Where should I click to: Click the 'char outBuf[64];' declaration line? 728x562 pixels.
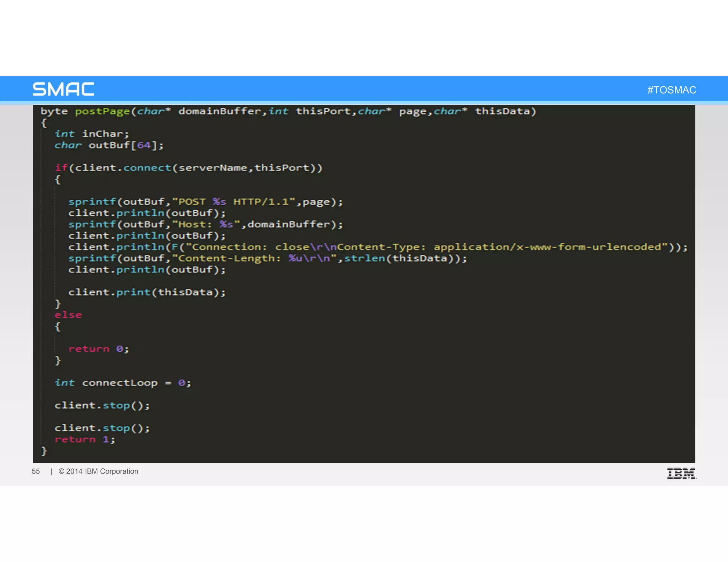pos(109,145)
